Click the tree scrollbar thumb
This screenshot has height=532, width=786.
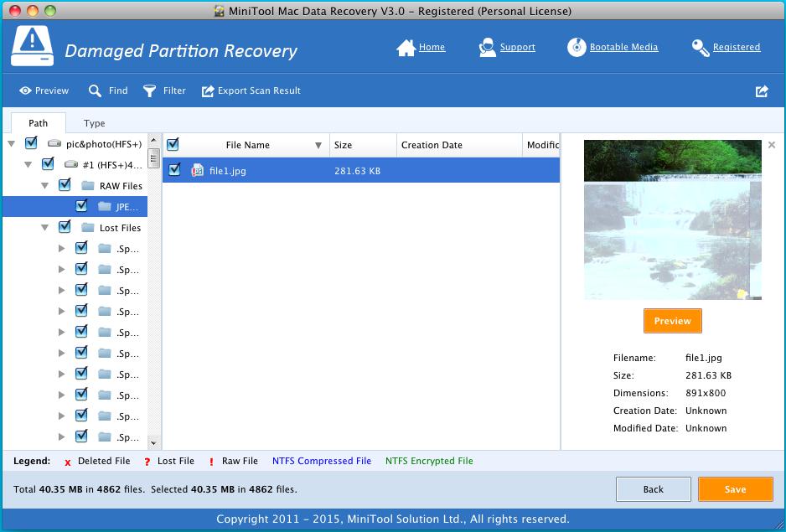(154, 158)
